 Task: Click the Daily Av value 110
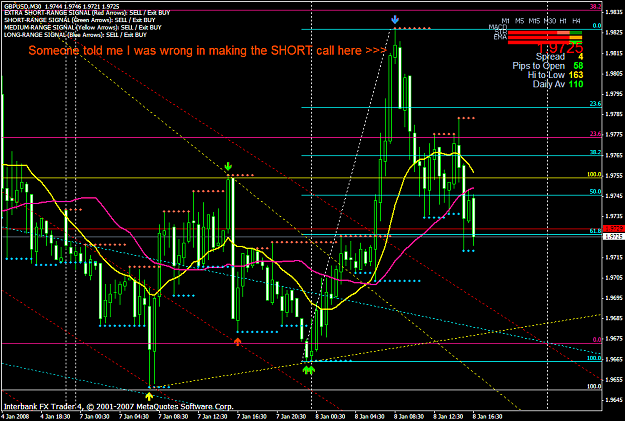(x=576, y=84)
